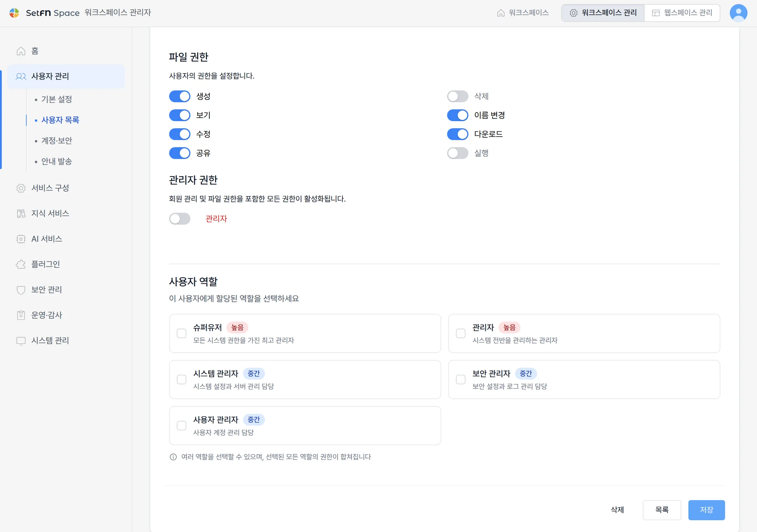Screen dimensions: 757x532
Task: Click the red 관리자 label text
Action: (216, 219)
